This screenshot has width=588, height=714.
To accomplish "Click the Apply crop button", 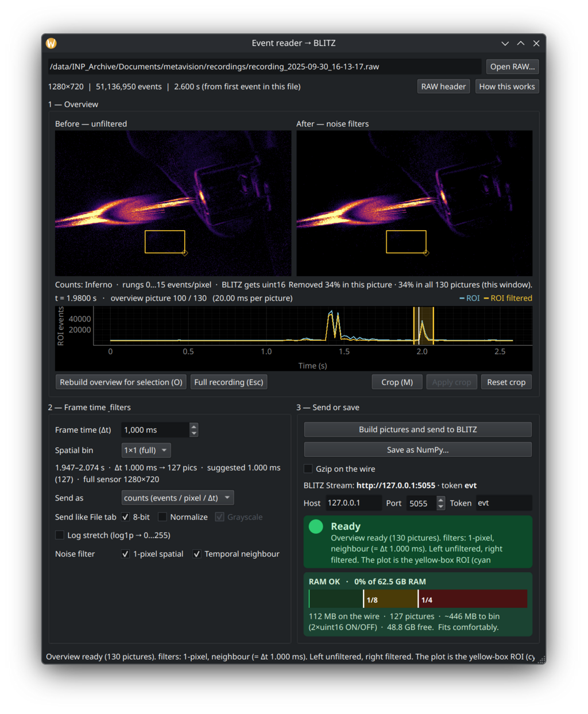I will tap(451, 382).
